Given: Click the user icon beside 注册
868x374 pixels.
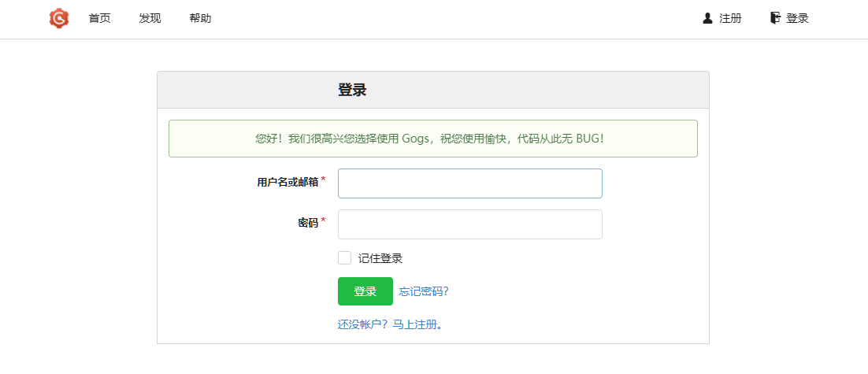Looking at the screenshot, I should click(x=707, y=18).
